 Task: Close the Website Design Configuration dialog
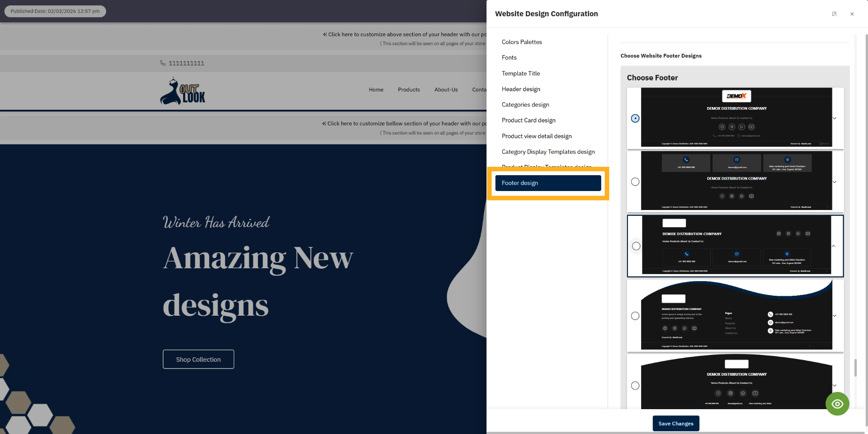tap(852, 14)
